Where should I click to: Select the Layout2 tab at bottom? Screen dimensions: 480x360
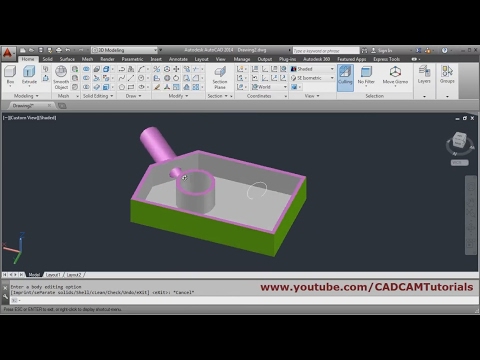point(74,275)
